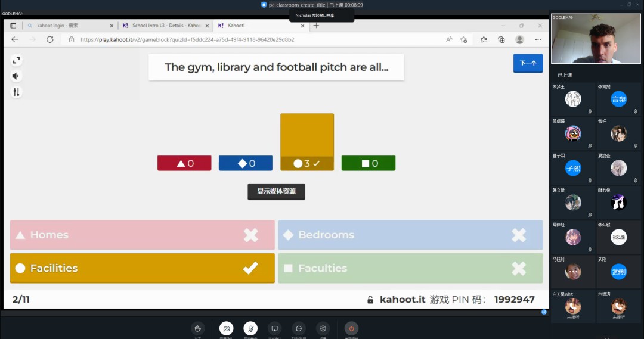Click the show media button below the chart

pos(276,191)
